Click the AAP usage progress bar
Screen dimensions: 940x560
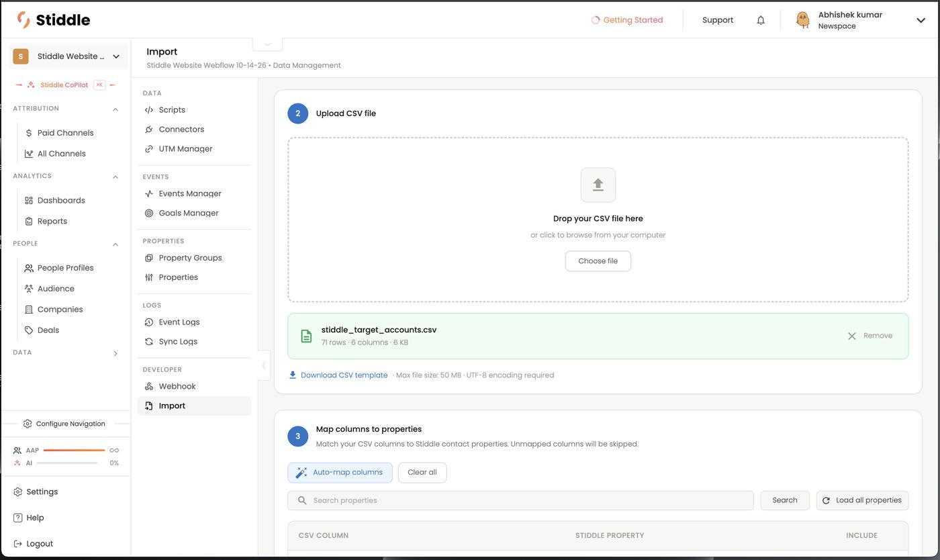click(x=74, y=450)
